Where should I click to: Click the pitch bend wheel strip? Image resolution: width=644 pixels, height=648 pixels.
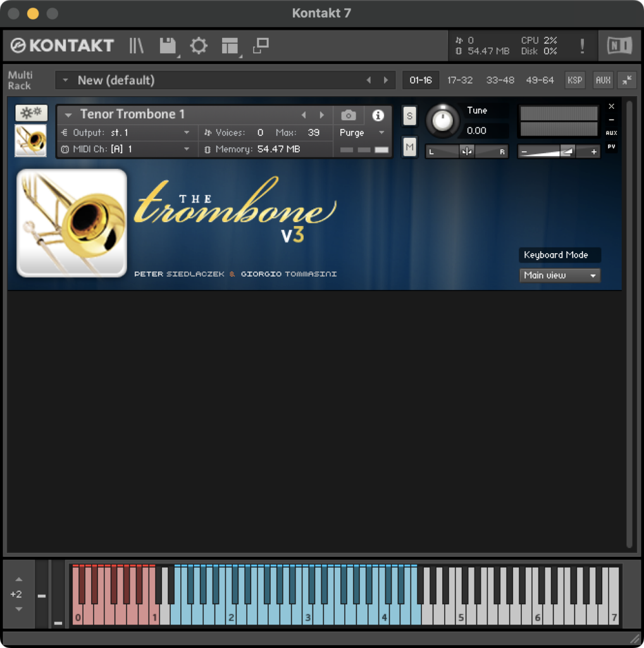pyautogui.click(x=42, y=594)
